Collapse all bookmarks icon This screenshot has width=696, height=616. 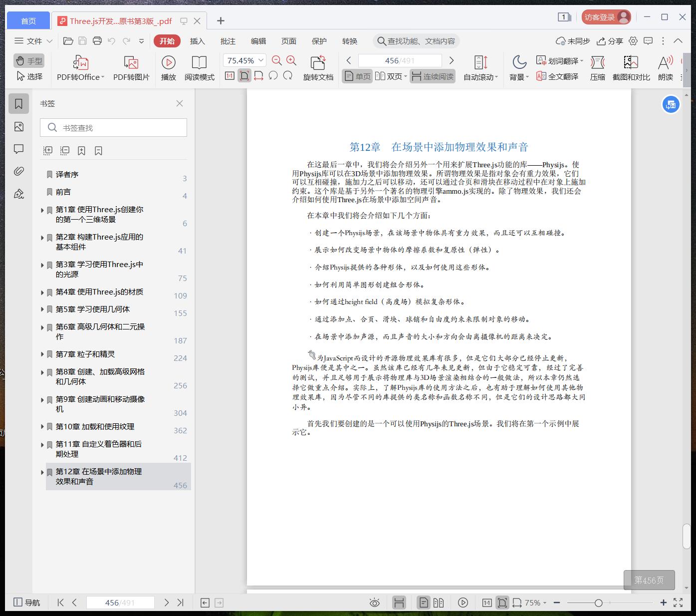(65, 151)
